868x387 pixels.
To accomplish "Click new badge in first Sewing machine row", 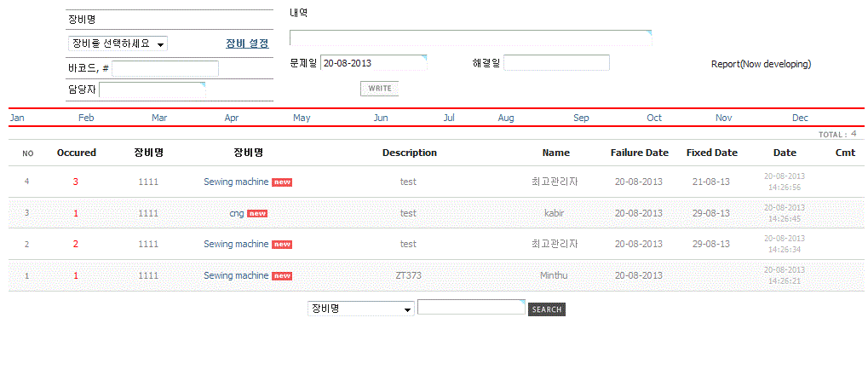I will [282, 182].
